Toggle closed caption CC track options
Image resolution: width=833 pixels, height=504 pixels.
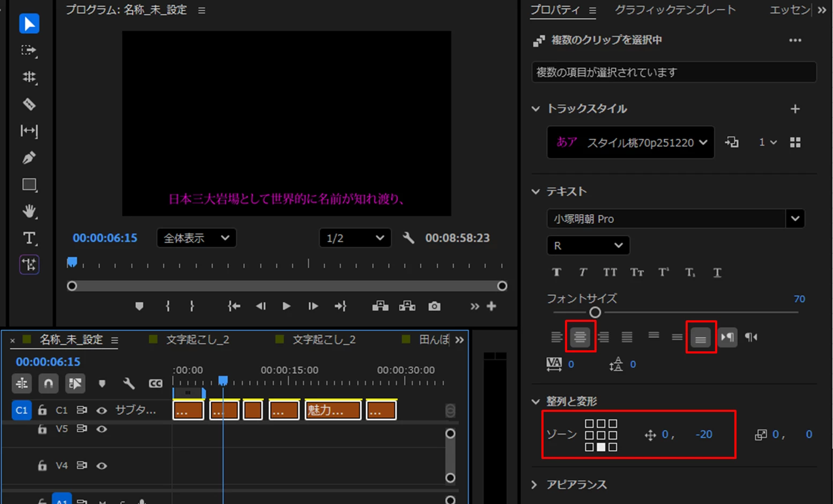tap(155, 383)
